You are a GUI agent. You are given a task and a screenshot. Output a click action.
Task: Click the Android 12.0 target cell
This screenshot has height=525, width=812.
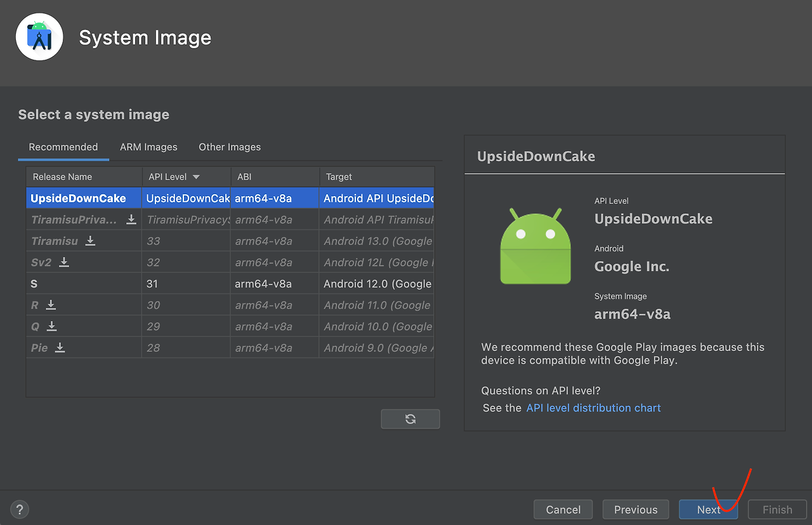click(x=377, y=284)
